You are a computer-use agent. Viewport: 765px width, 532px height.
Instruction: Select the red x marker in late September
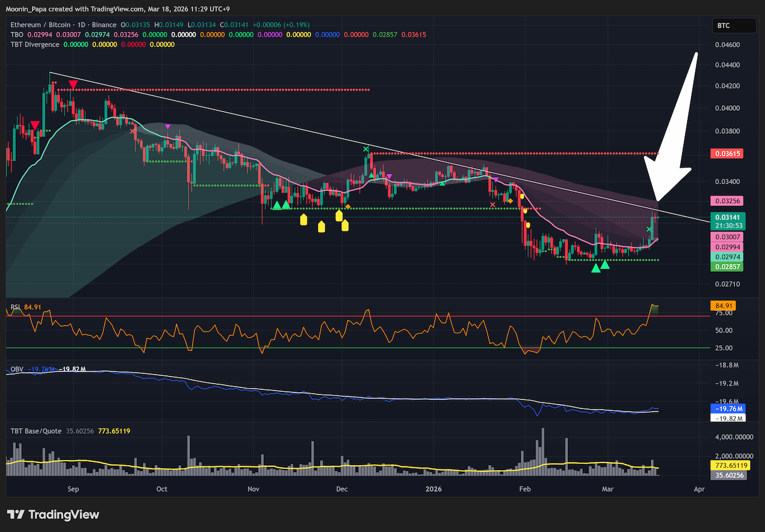click(133, 131)
